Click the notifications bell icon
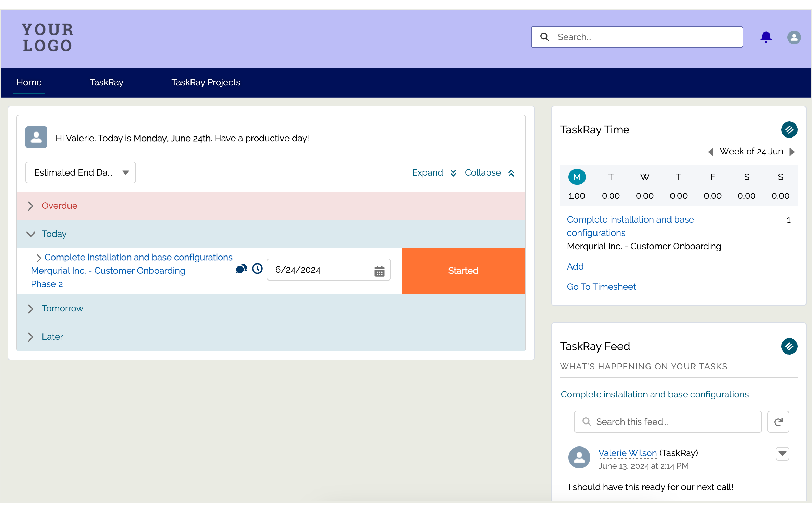 [766, 37]
